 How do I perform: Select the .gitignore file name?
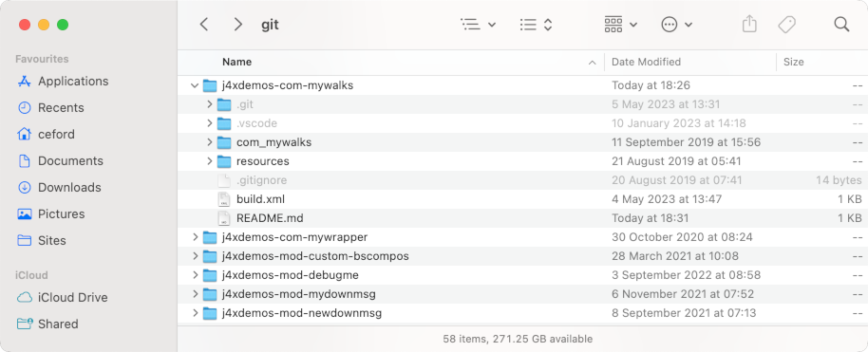(x=262, y=180)
